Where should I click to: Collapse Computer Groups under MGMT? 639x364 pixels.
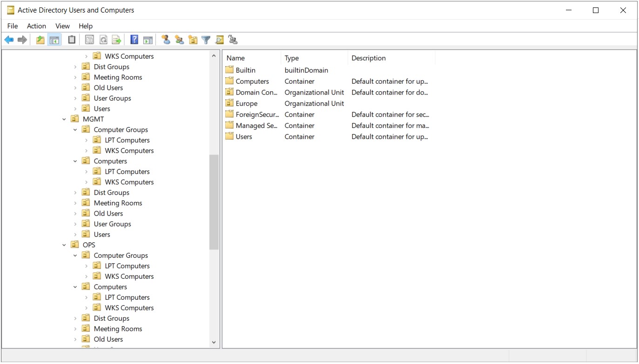coord(75,130)
